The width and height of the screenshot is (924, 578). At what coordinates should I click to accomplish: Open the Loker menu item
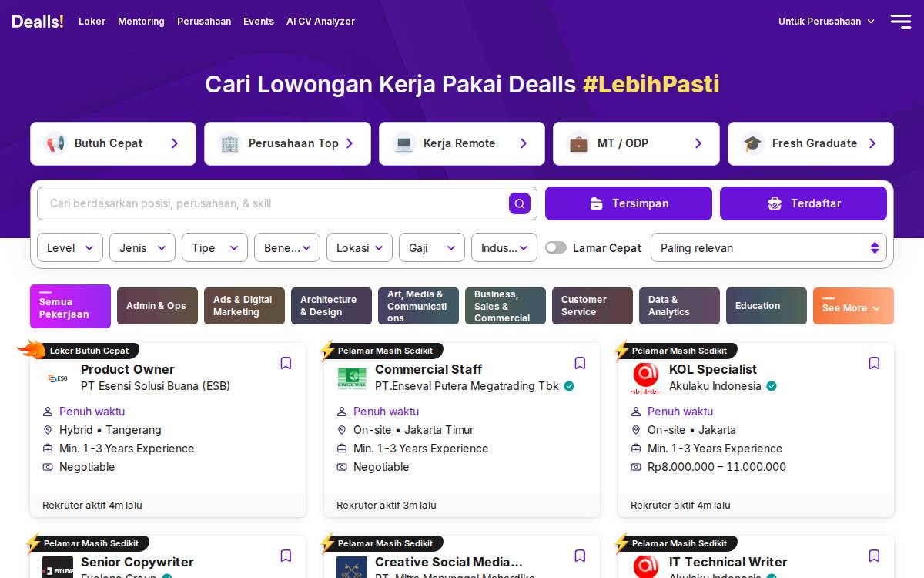click(92, 22)
